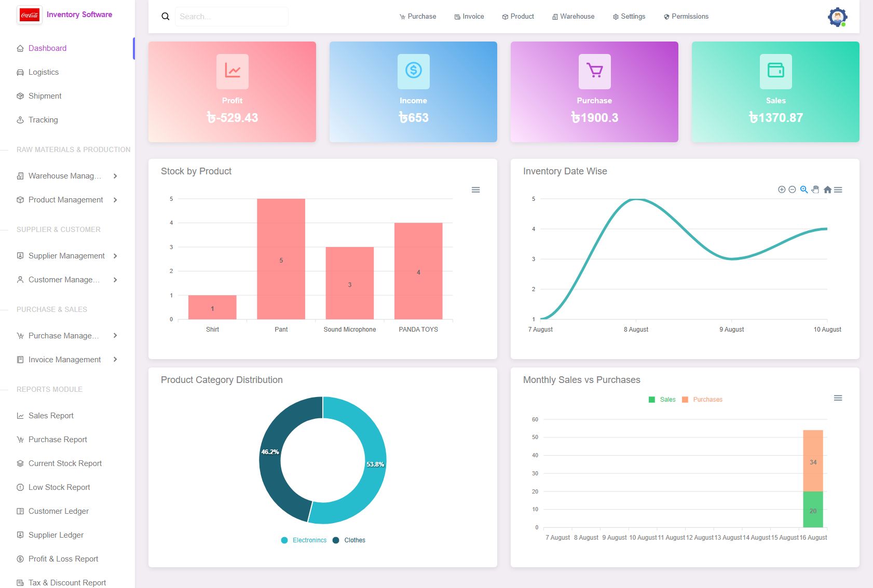873x588 pixels.
Task: Zoom in on Inventory Date Wise chart
Action: click(782, 190)
